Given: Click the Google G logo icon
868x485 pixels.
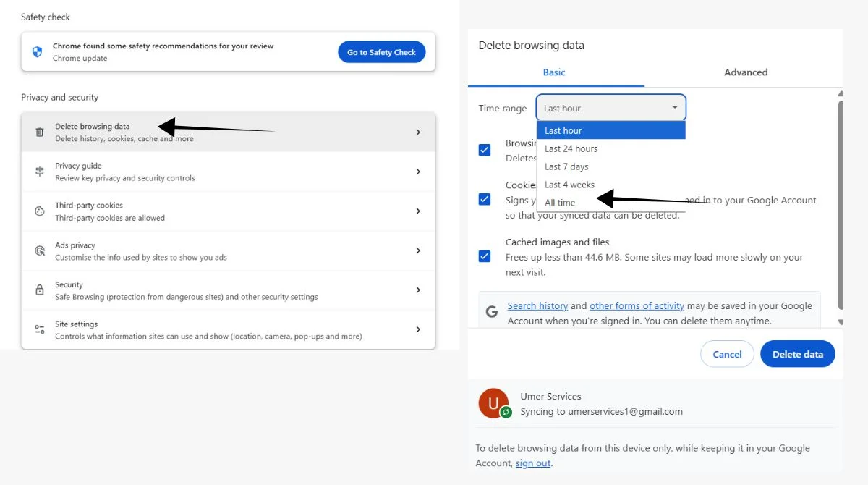Looking at the screenshot, I should (492, 312).
